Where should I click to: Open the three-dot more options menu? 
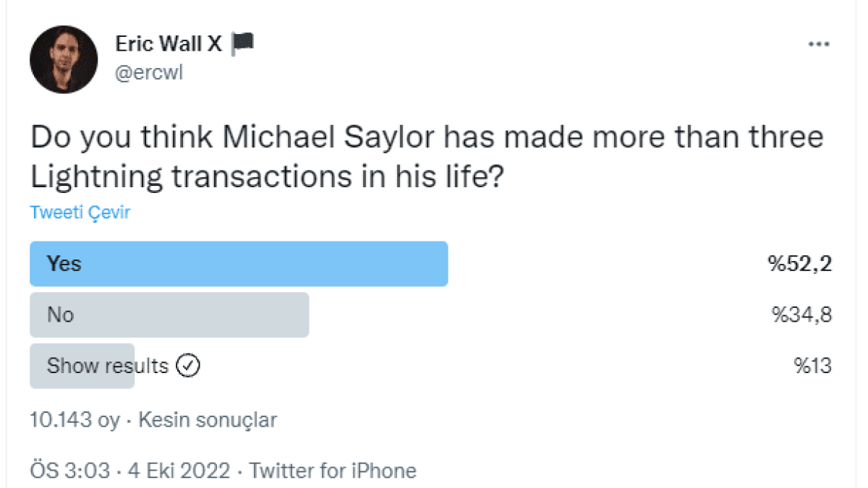(818, 45)
